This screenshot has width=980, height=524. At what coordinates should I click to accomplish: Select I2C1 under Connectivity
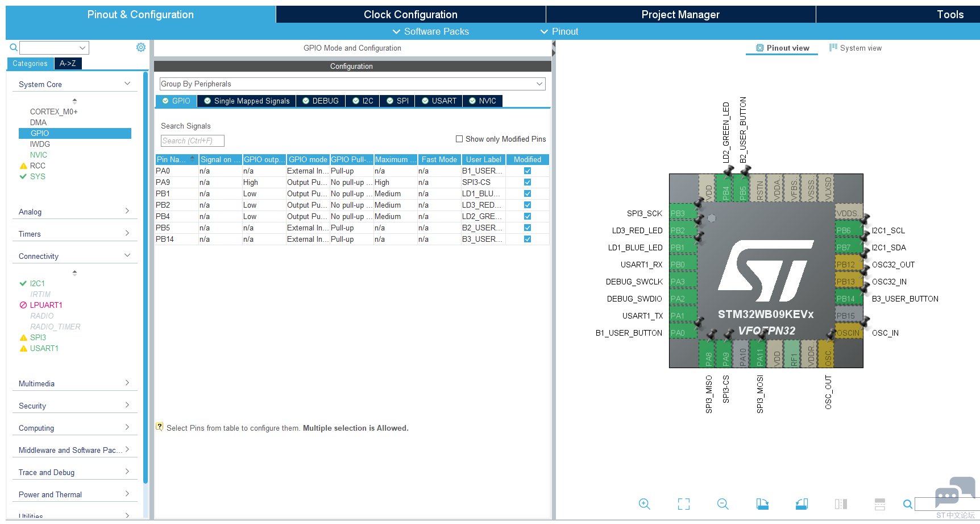(38, 283)
